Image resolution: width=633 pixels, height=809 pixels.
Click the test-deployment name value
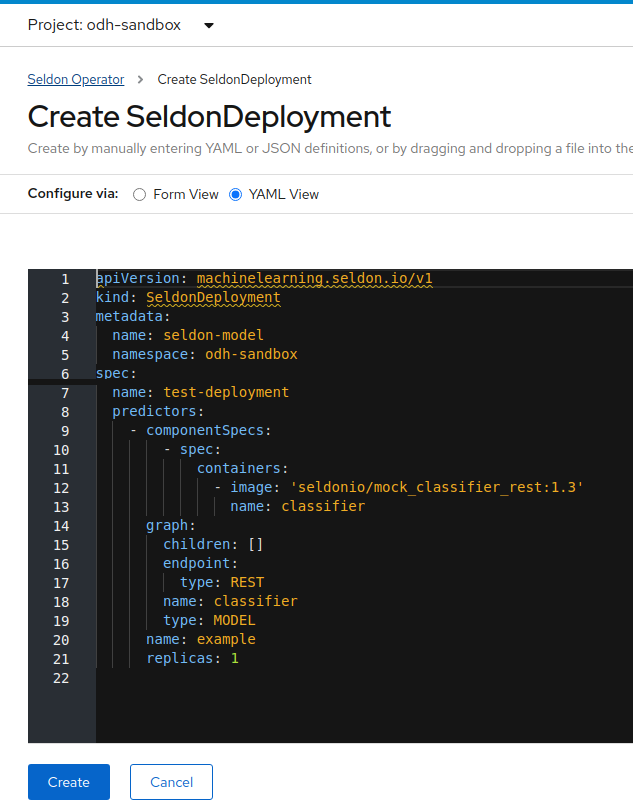point(226,392)
